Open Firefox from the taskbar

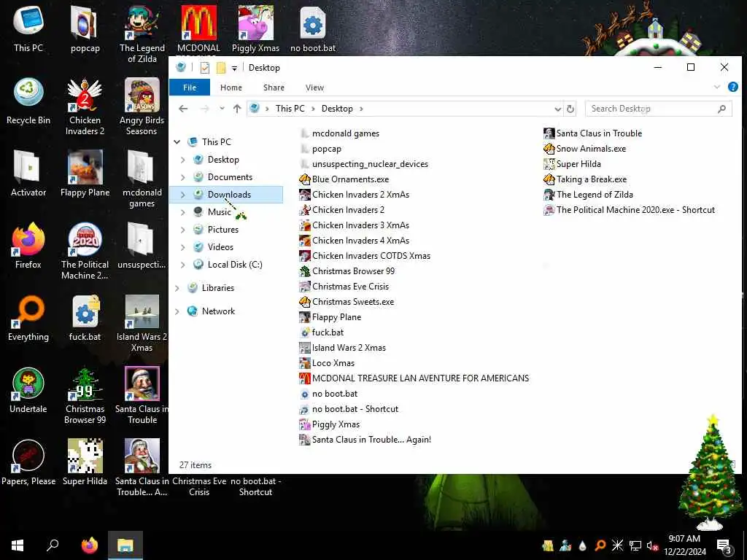(x=89, y=545)
